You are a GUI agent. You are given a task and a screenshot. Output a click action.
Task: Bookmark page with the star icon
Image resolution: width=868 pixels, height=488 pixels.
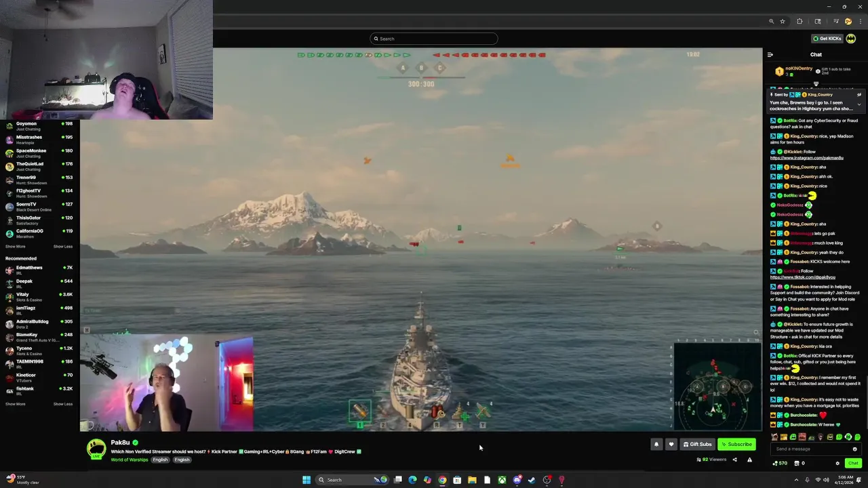point(782,22)
